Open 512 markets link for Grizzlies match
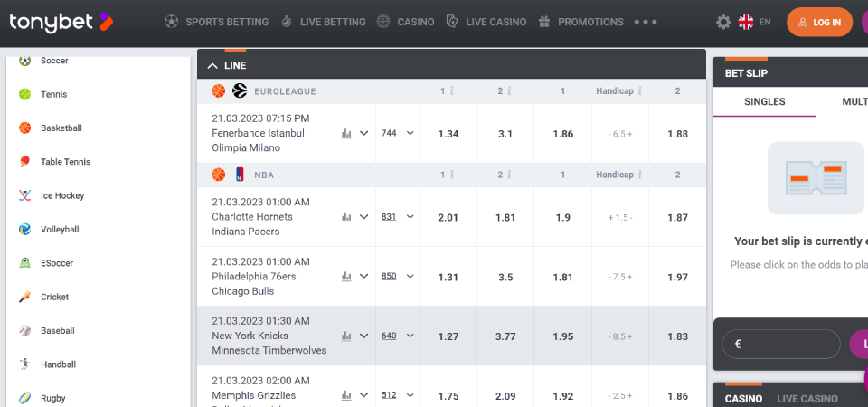This screenshot has width=868, height=407. tap(389, 395)
